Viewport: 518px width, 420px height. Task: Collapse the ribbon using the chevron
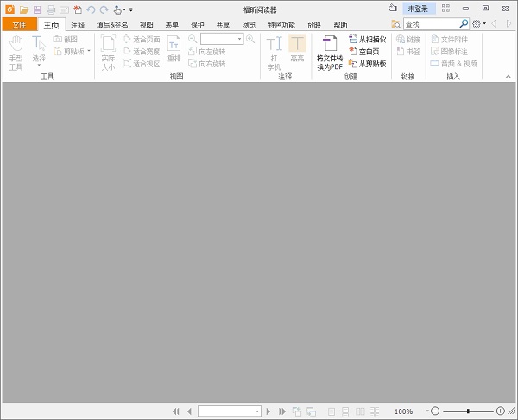pyautogui.click(x=508, y=76)
